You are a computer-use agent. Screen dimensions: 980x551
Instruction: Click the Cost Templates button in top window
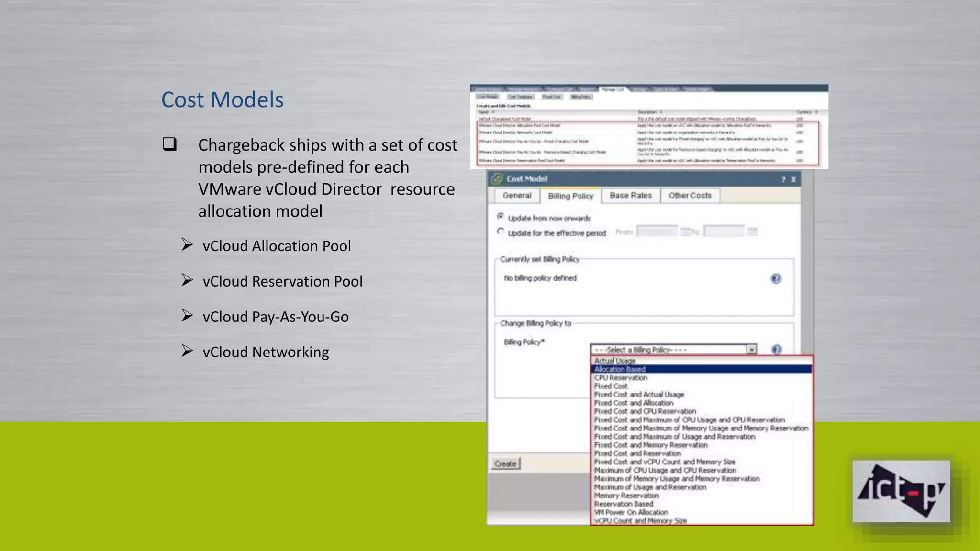[521, 97]
